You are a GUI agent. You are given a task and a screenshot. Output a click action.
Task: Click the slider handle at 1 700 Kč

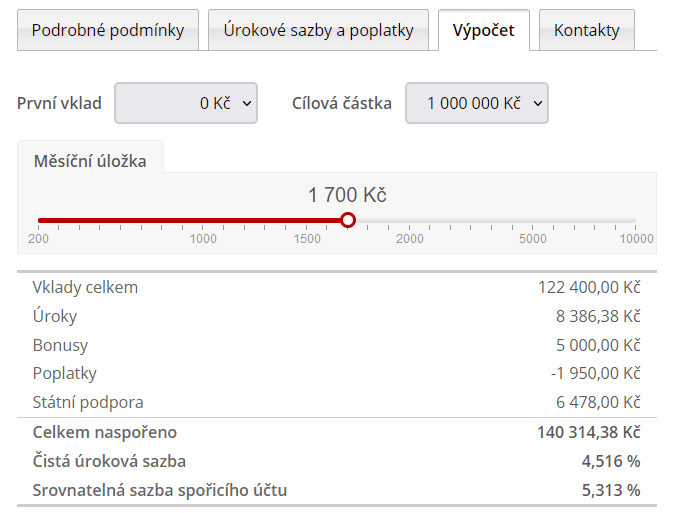(348, 220)
